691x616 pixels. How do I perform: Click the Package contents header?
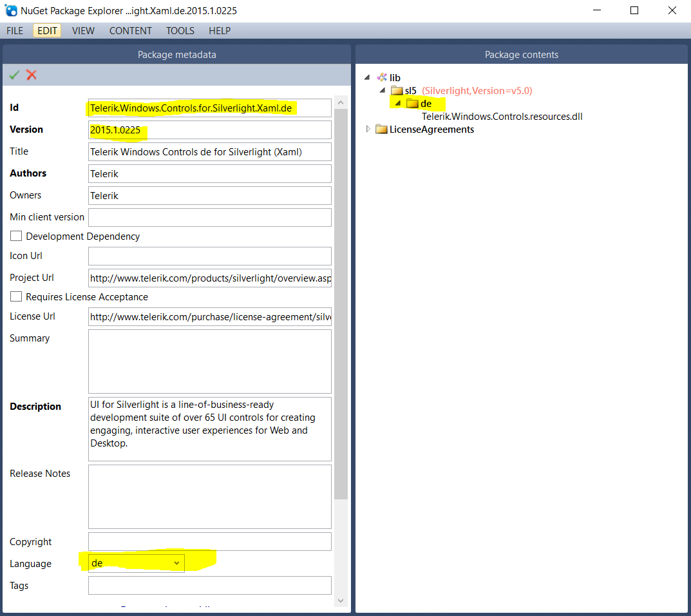522,55
